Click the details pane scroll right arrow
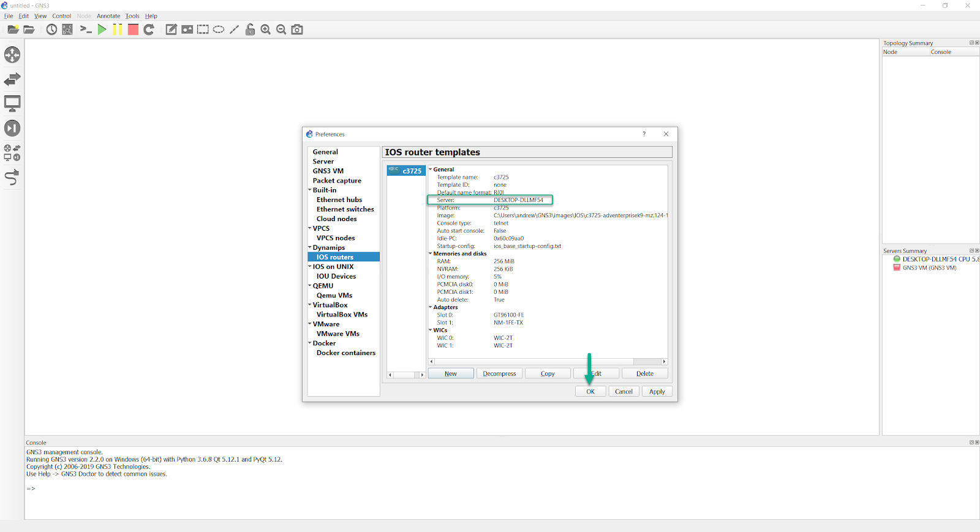 coord(665,362)
